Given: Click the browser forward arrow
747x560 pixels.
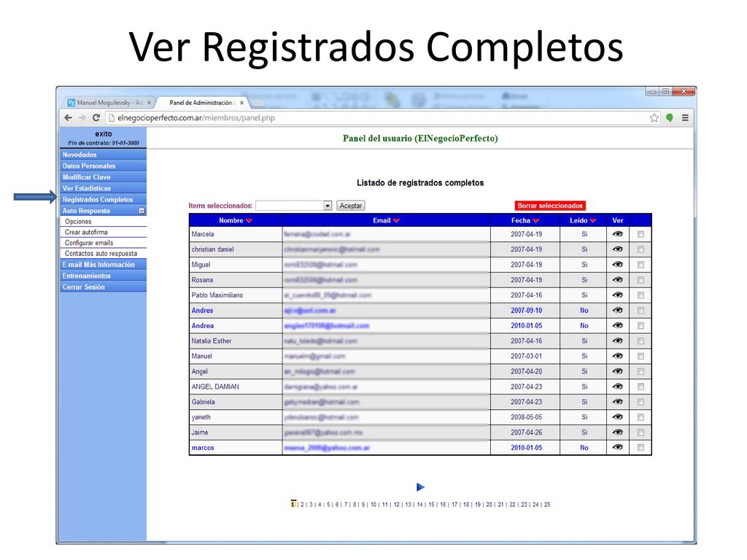Looking at the screenshot, I should [x=82, y=117].
